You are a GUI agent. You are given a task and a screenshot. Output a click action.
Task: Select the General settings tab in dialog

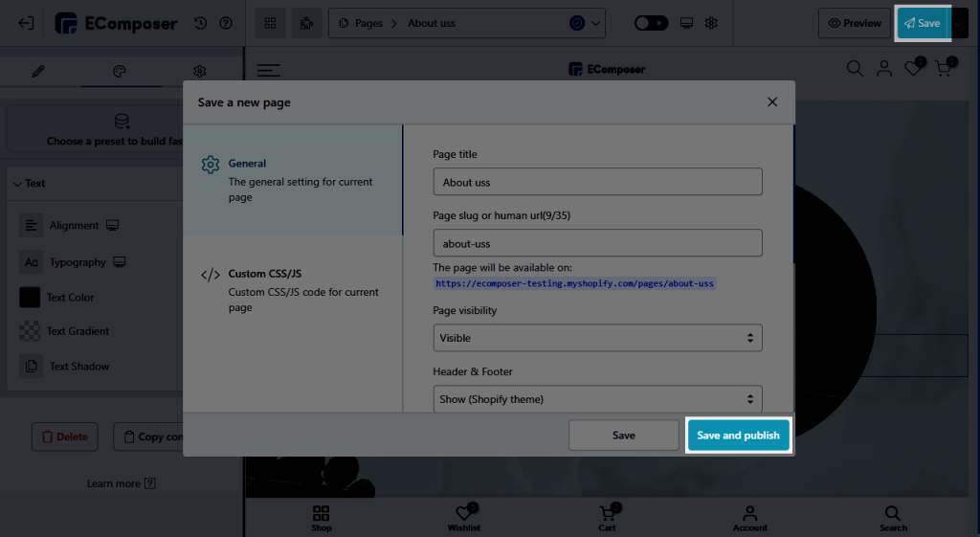click(293, 179)
